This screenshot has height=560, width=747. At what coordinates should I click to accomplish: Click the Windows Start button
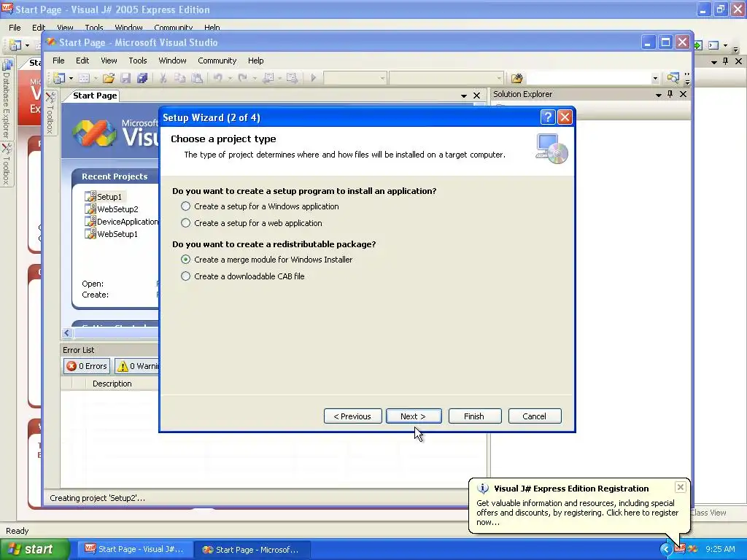(x=35, y=550)
